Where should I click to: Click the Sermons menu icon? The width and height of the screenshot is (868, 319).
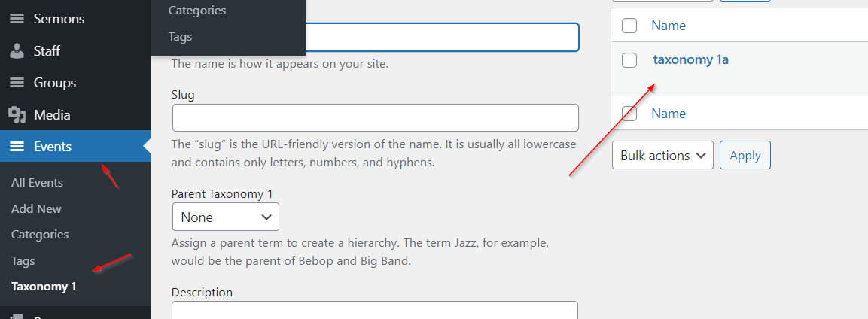coord(17,19)
